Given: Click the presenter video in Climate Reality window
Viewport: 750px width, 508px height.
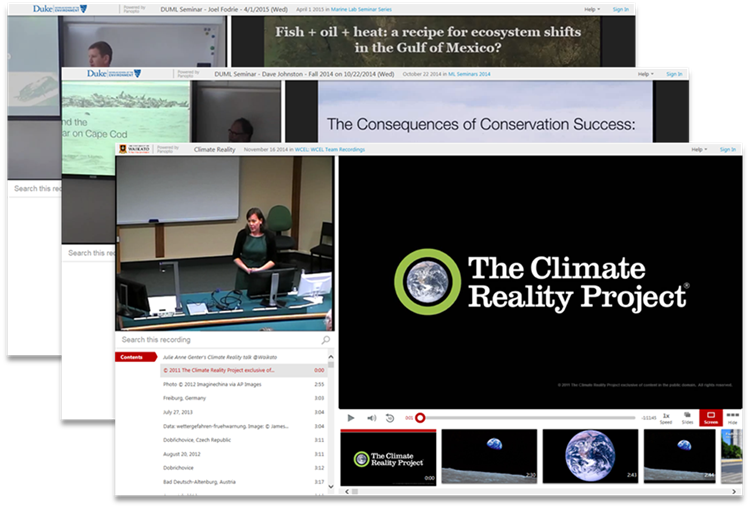Looking at the screenshot, I should (x=225, y=243).
